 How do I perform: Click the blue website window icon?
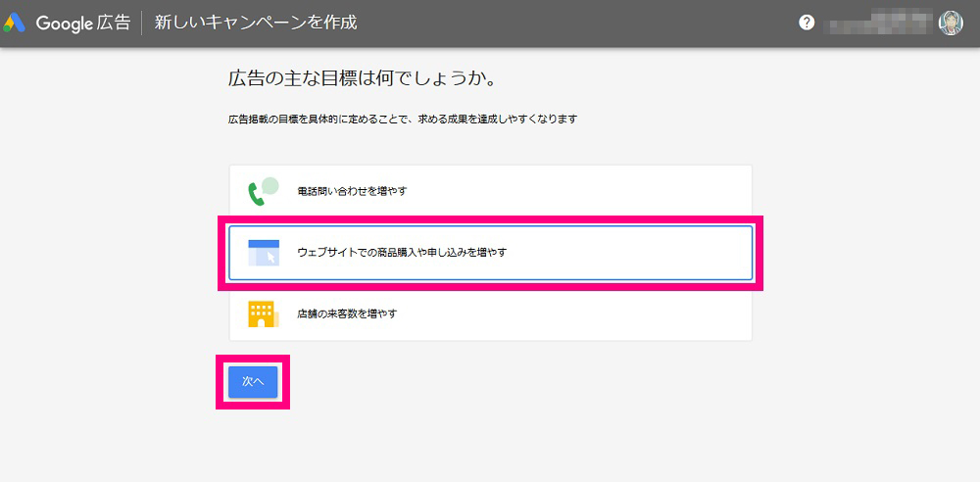point(264,253)
